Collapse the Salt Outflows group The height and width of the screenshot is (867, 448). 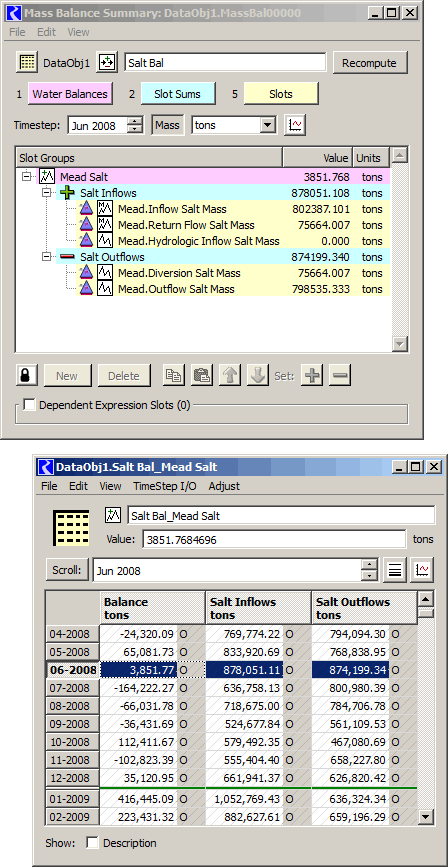[x=46, y=257]
